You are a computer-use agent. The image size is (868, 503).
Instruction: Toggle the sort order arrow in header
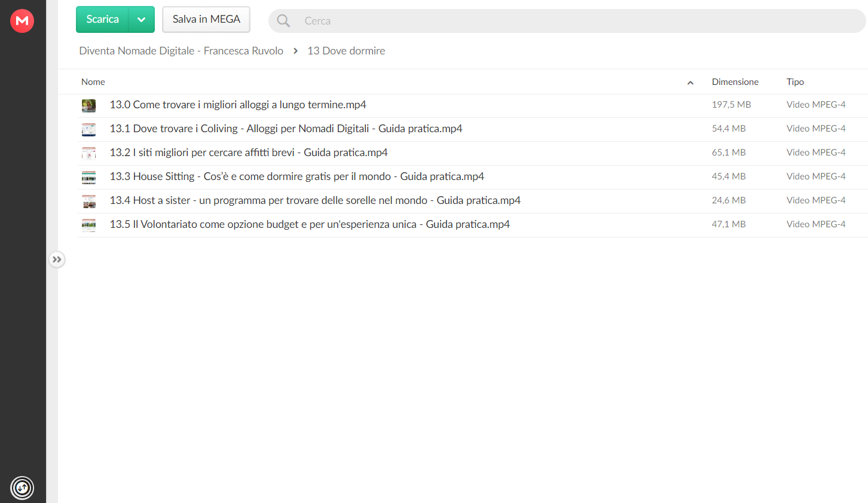[x=690, y=83]
